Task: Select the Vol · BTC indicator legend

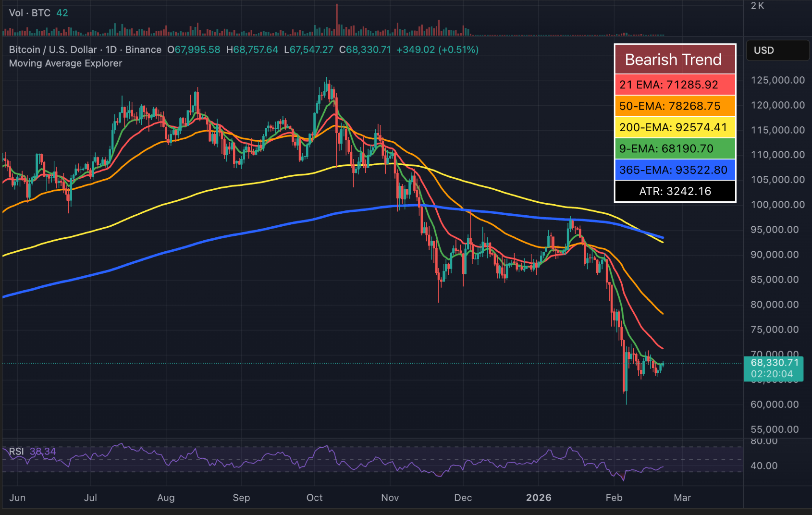Action: pyautogui.click(x=29, y=13)
